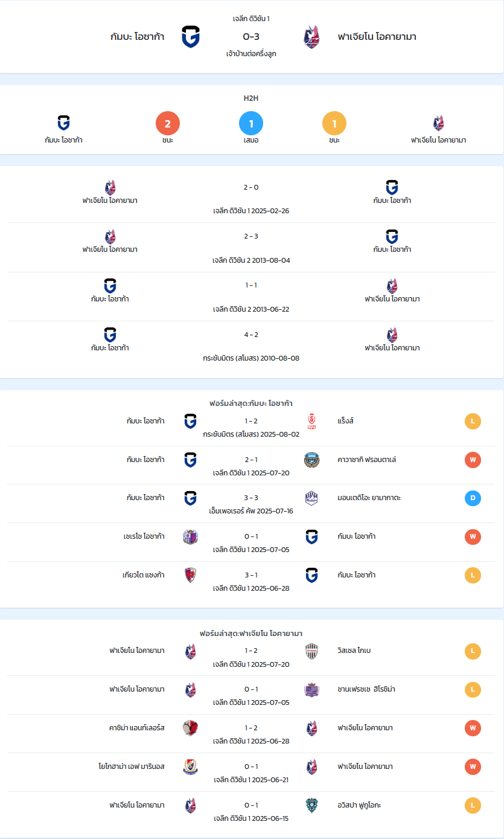Open the 2-0 match dated 2025-02-26

point(251,198)
